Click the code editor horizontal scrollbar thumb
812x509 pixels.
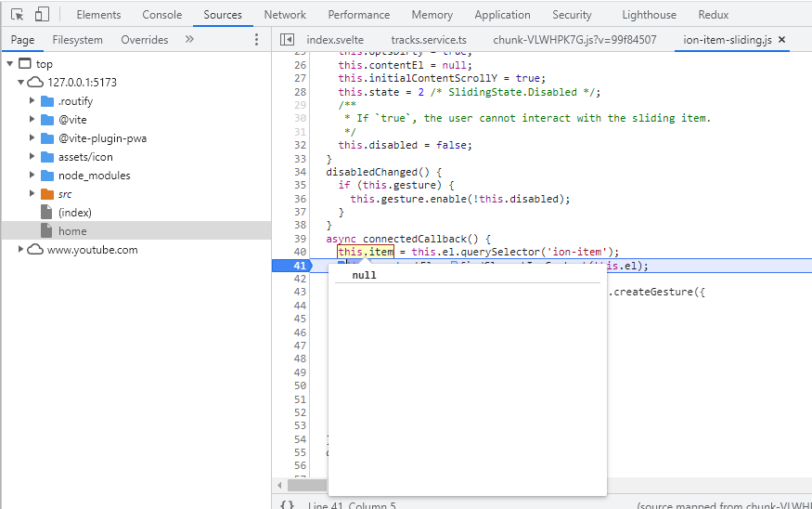point(307,486)
